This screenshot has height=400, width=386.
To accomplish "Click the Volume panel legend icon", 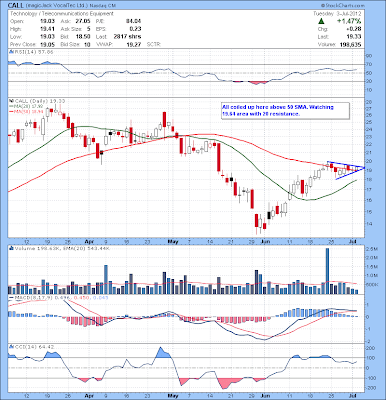I will click(x=10, y=248).
